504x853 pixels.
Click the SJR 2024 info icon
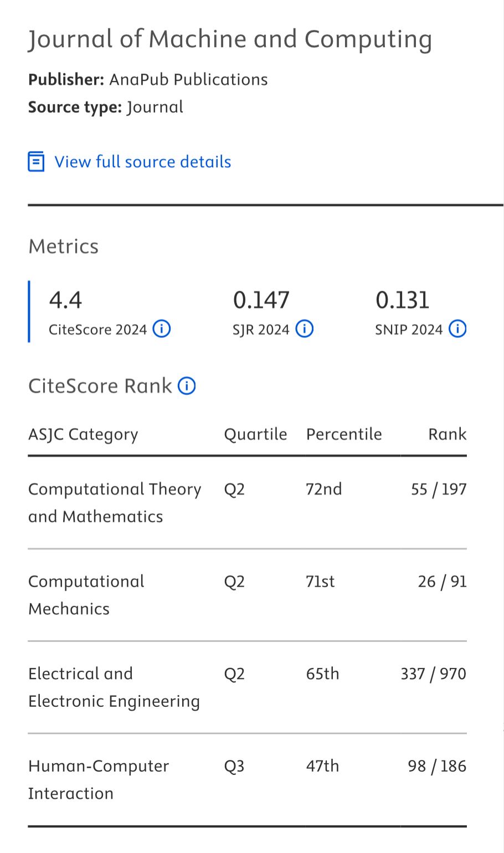tap(304, 329)
